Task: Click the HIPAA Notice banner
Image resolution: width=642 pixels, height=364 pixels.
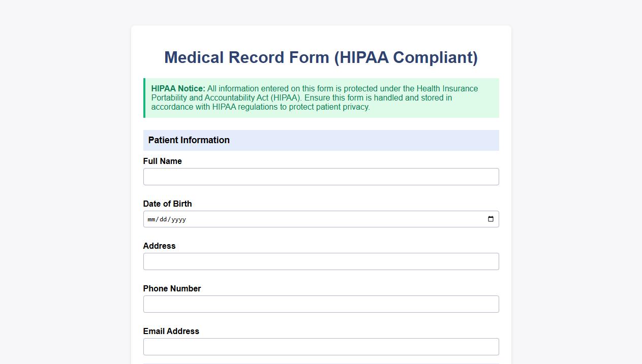Action: pyautogui.click(x=321, y=97)
